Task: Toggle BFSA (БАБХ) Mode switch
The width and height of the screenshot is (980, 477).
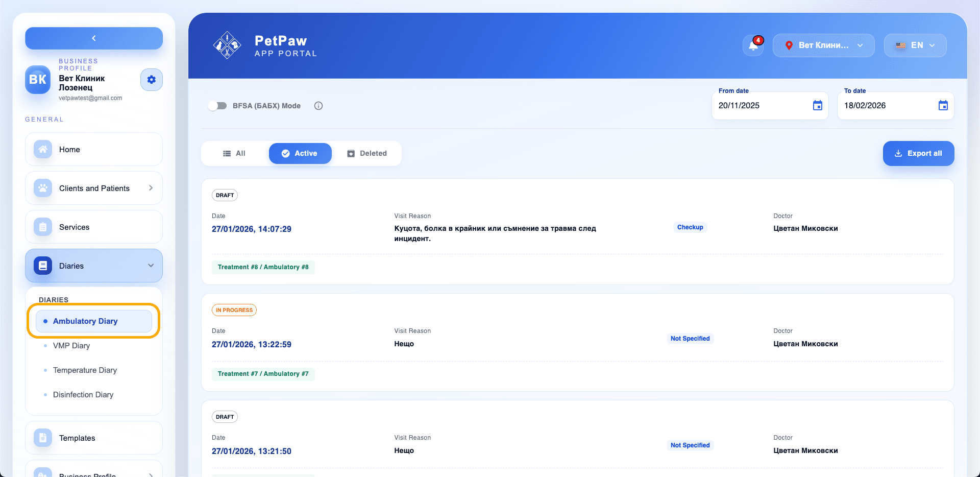Action: point(217,106)
